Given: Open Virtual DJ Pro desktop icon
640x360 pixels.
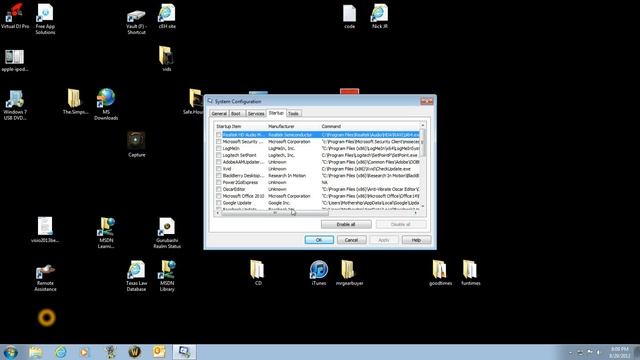Looking at the screenshot, I should pos(15,16).
